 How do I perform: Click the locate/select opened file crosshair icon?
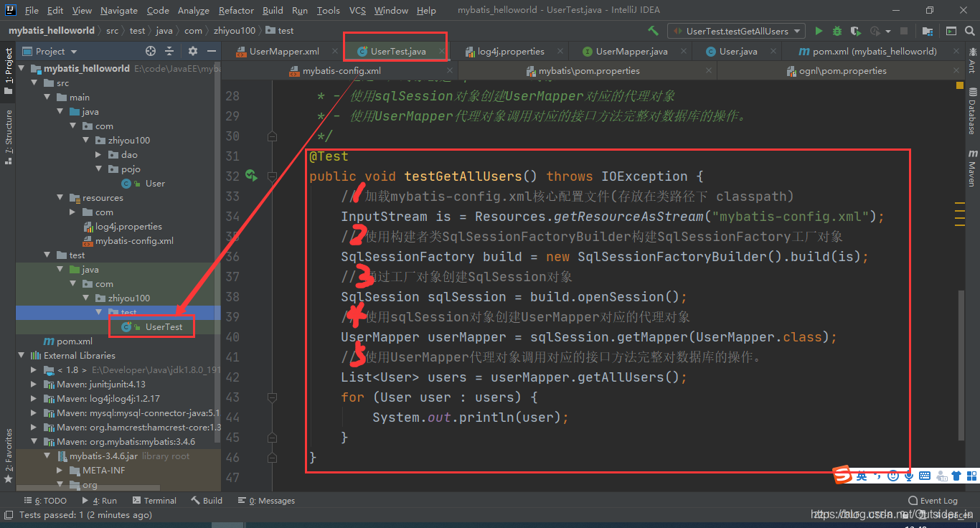click(151, 51)
